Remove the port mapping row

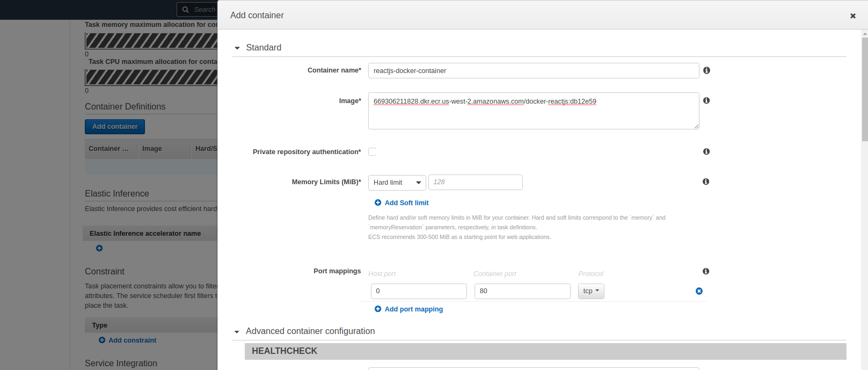tap(699, 291)
